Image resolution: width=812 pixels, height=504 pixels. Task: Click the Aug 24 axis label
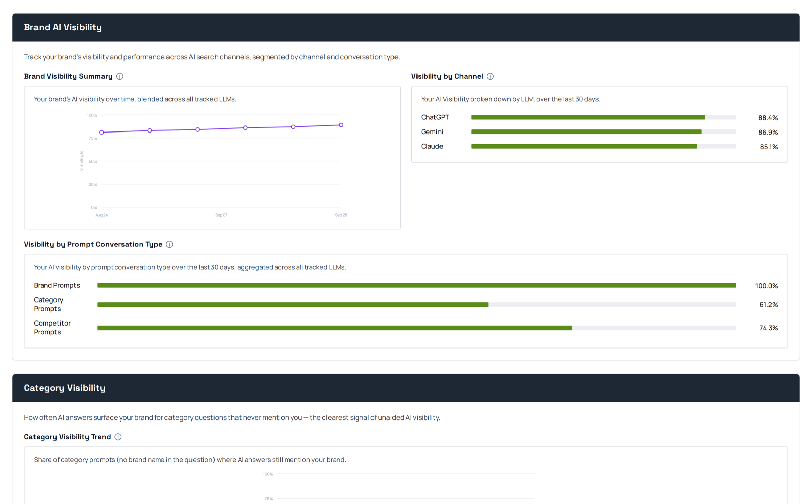coord(101,215)
